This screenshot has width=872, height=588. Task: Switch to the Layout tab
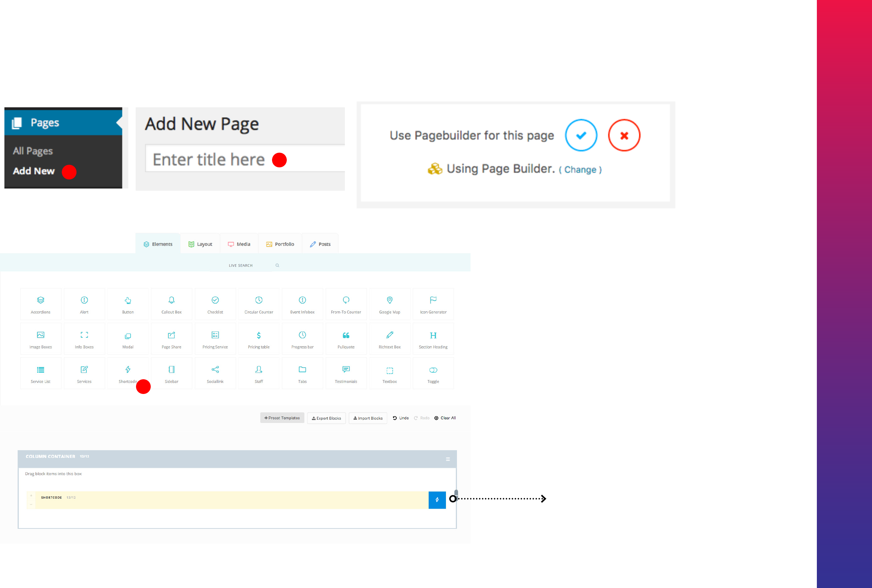[x=200, y=244]
